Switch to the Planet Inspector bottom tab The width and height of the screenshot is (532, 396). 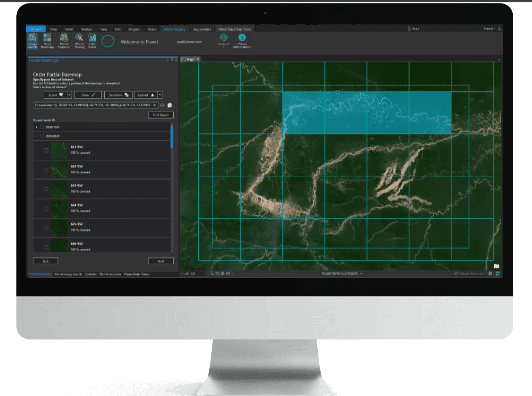[x=110, y=274]
